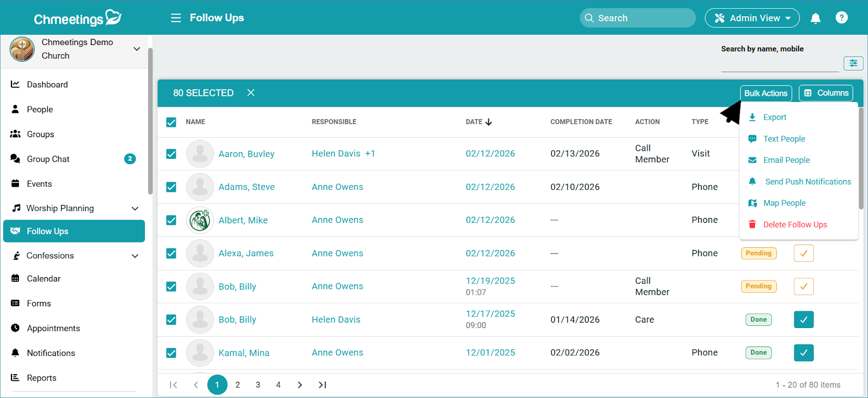Focus the Search by name, mobile field
This screenshot has height=398, width=868.
[x=779, y=64]
